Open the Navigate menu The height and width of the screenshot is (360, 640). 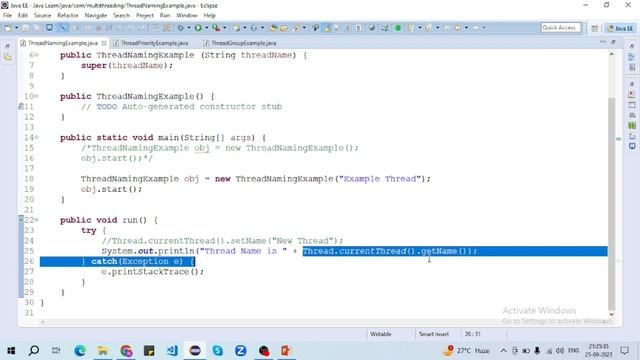point(96,16)
